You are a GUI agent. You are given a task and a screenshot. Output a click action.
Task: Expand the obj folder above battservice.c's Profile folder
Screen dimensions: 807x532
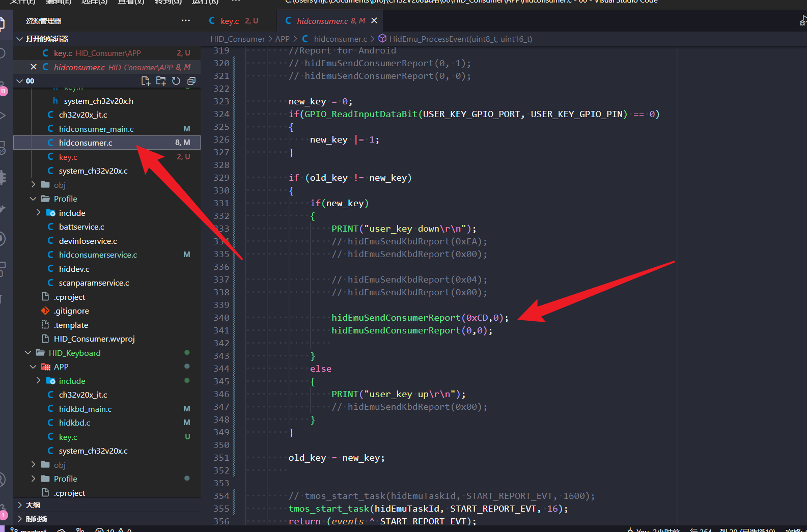click(33, 185)
